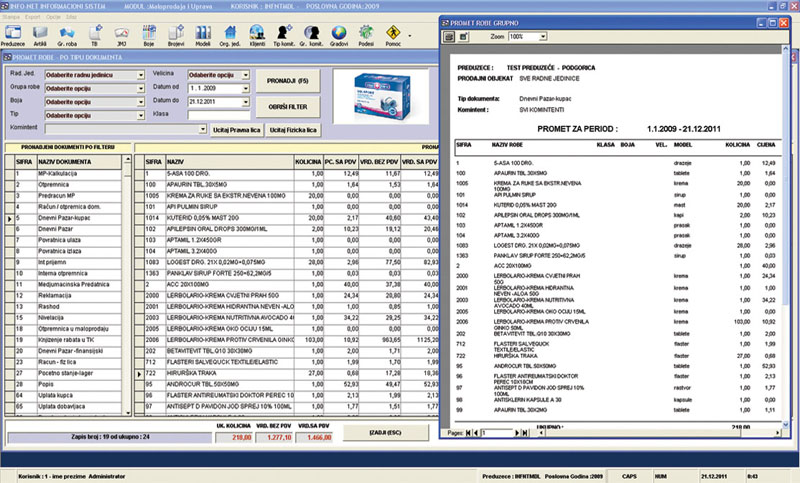800x483 pixels.
Task: Select the Predracun MP document row
Action: (x=68, y=196)
